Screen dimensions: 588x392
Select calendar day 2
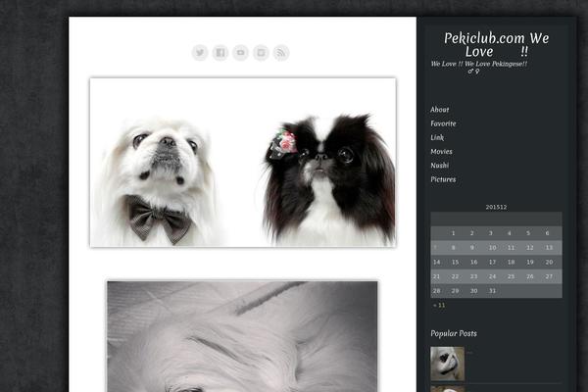pos(471,233)
